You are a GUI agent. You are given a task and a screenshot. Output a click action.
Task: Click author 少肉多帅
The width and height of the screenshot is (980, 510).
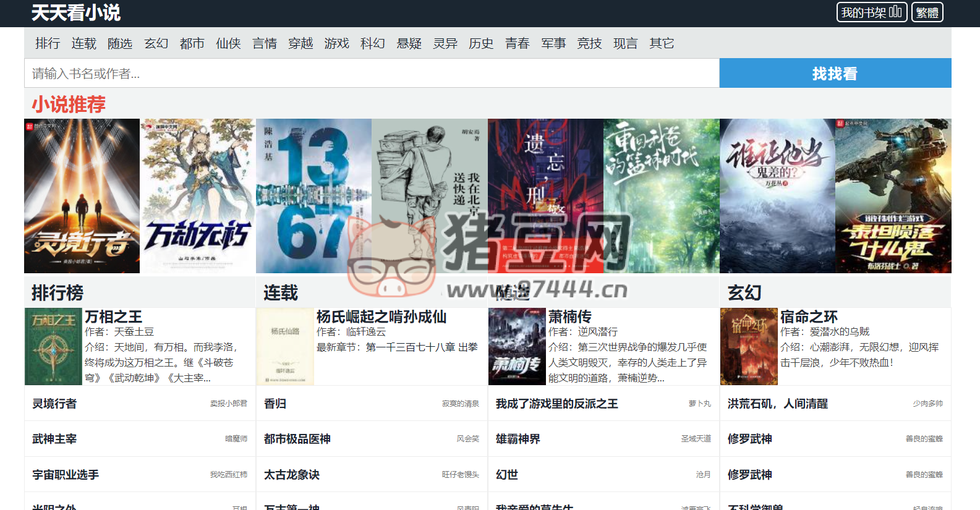pyautogui.click(x=928, y=404)
